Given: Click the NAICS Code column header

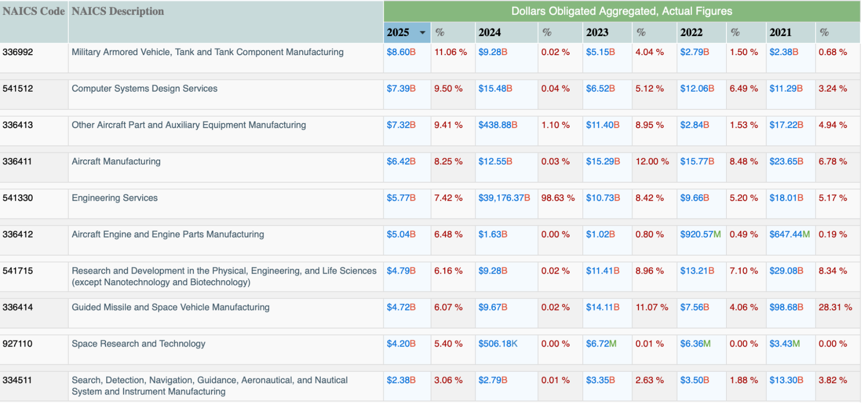Looking at the screenshot, I should [x=33, y=11].
